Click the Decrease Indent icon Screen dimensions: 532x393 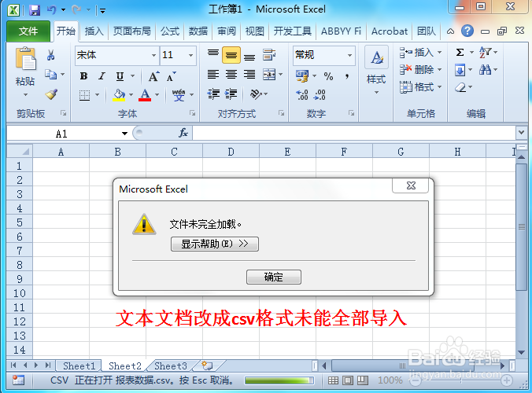tap(214, 94)
